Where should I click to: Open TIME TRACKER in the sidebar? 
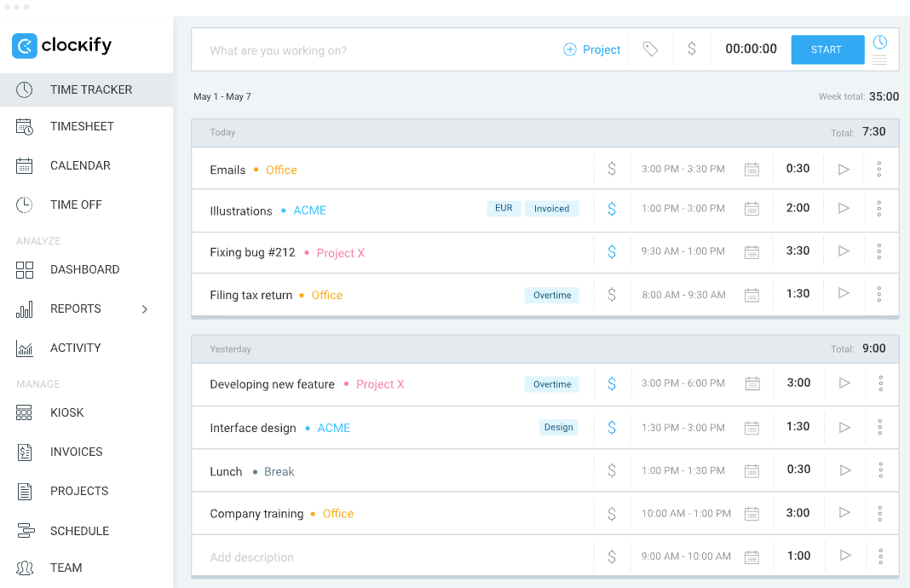(86, 90)
